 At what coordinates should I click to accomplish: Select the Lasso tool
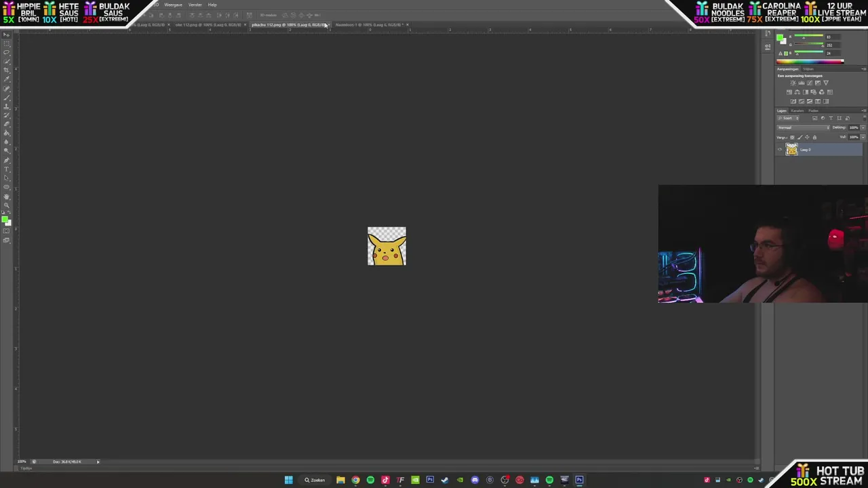[x=7, y=52]
